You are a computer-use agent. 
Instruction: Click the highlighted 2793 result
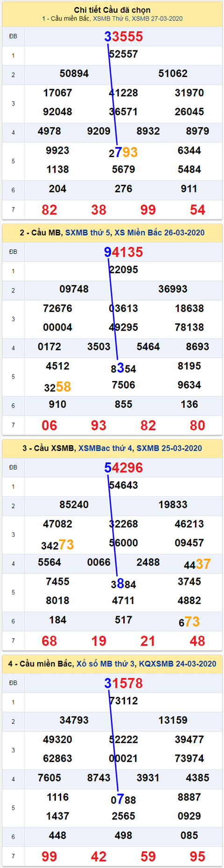(x=123, y=152)
